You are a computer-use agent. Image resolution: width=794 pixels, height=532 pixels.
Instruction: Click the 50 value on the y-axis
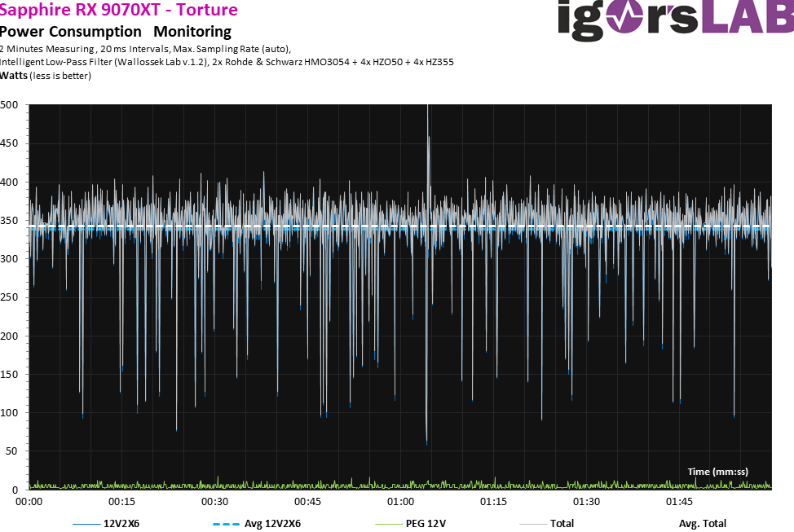pos(11,451)
